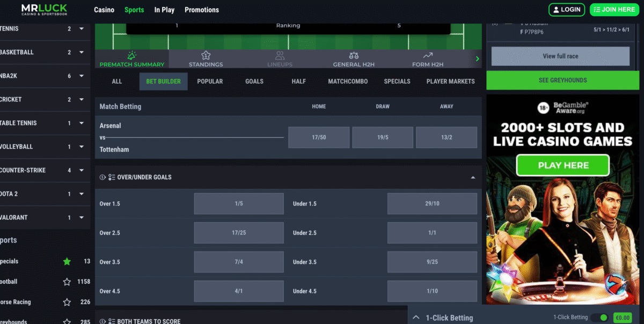Click the Standings star icon
Screen dimensions: 644x324
tap(206, 55)
